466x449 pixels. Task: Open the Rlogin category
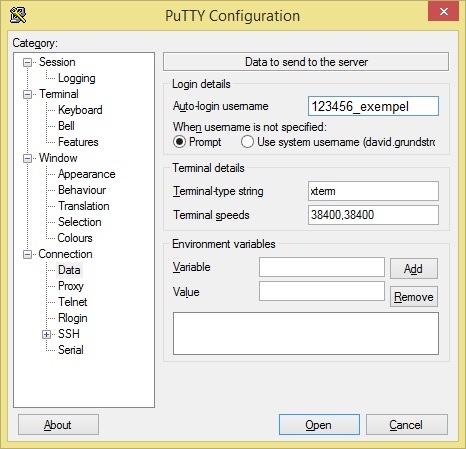72,318
